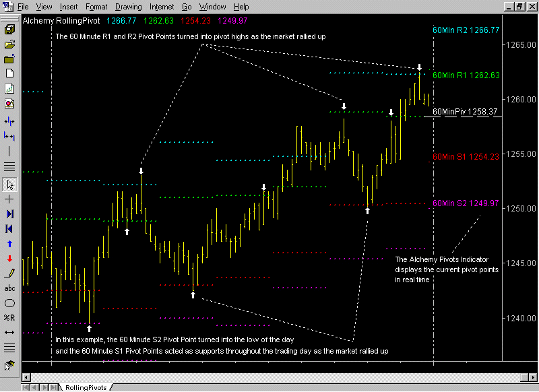Click the 1245.00 price axis label
This screenshot has width=539, height=392.
521,263
